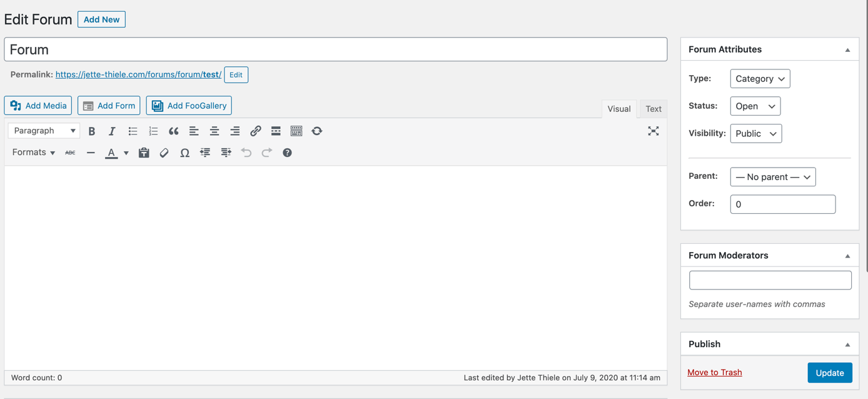Click the Add Media button
The image size is (868, 399).
click(x=38, y=106)
